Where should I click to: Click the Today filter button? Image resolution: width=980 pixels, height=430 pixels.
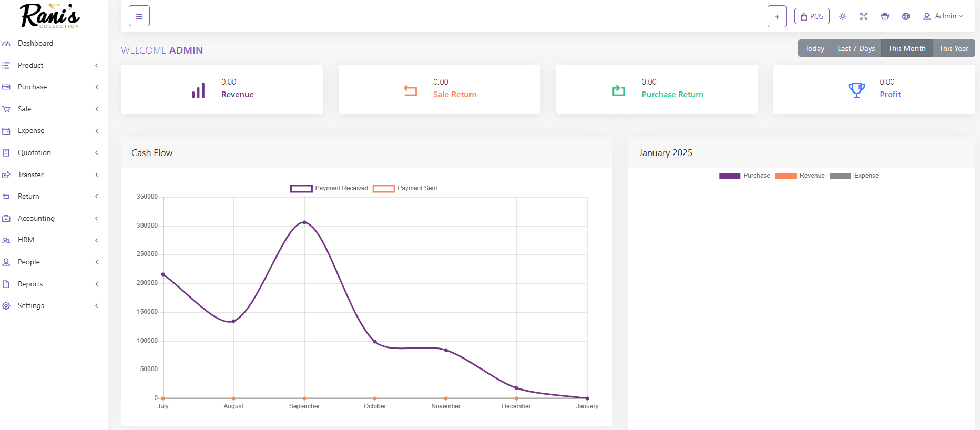(814, 48)
